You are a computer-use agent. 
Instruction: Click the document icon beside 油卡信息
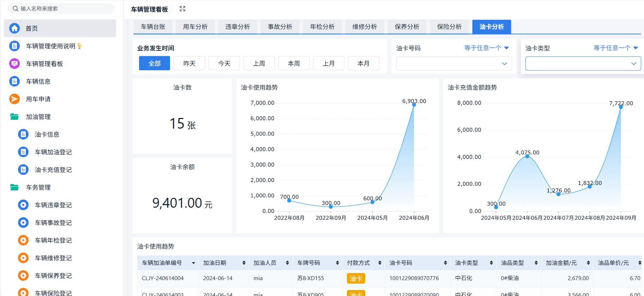pyautogui.click(x=23, y=134)
